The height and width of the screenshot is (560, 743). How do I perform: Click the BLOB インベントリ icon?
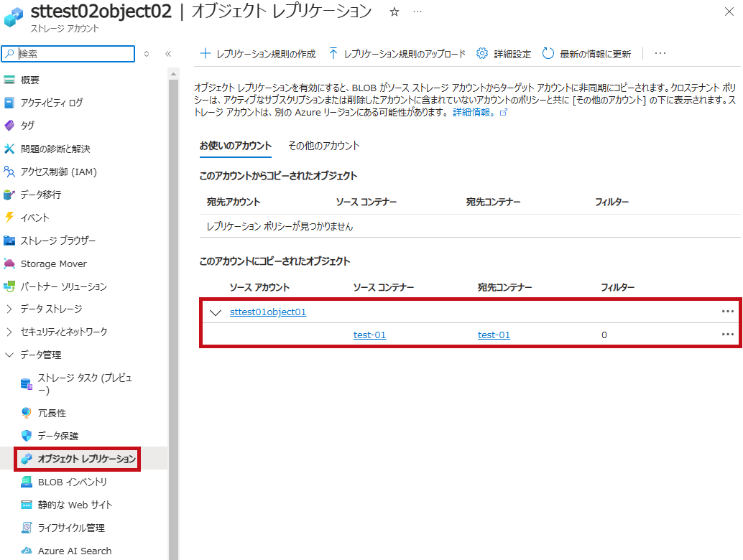[27, 482]
